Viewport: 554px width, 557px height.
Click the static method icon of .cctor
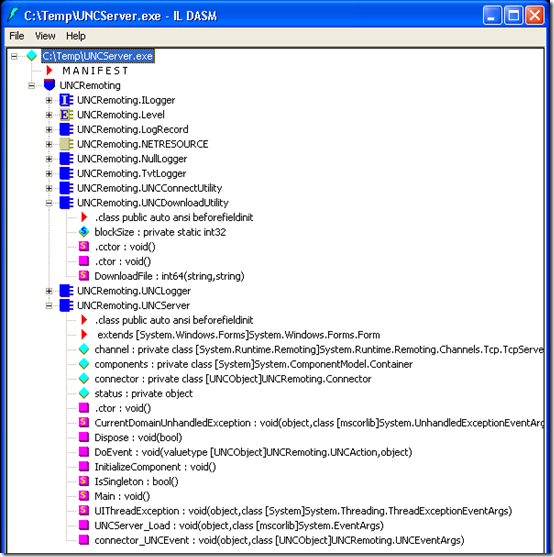click(84, 246)
